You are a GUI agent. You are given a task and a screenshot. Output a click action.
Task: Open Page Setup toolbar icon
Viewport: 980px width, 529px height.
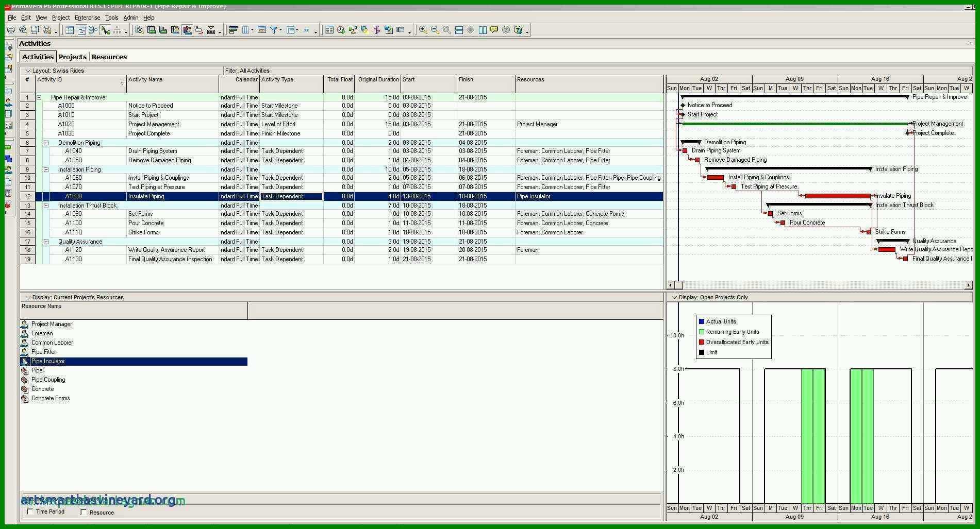pyautogui.click(x=35, y=30)
